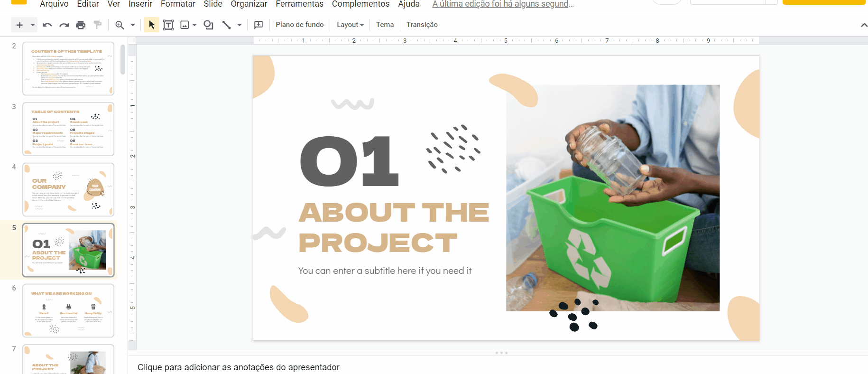
Task: Open insert image dropdown arrow
Action: (x=194, y=25)
